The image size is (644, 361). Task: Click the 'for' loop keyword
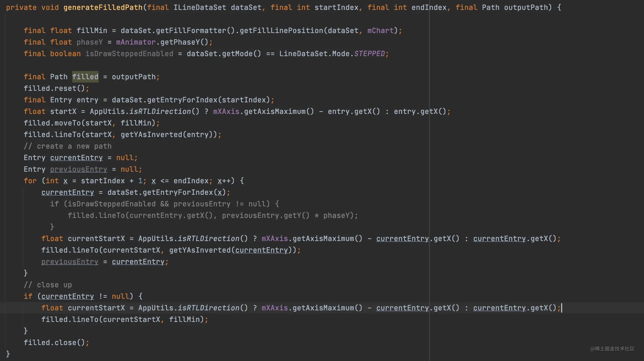(30, 181)
